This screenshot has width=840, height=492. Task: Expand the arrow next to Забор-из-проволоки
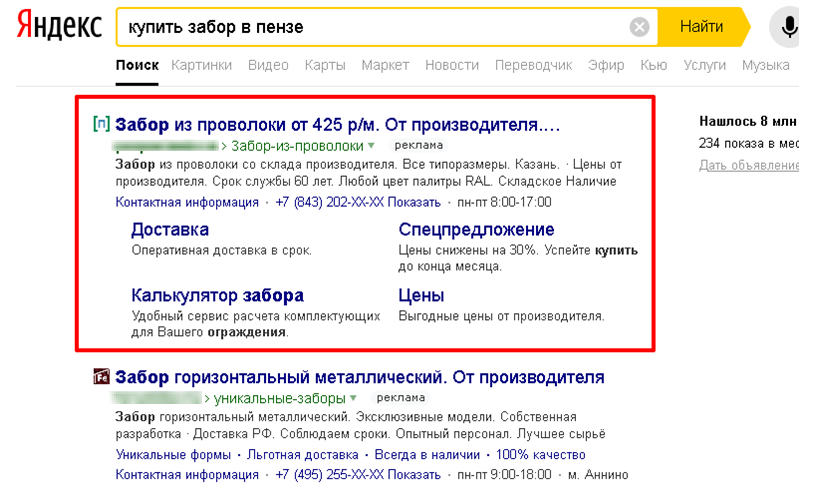(x=371, y=145)
